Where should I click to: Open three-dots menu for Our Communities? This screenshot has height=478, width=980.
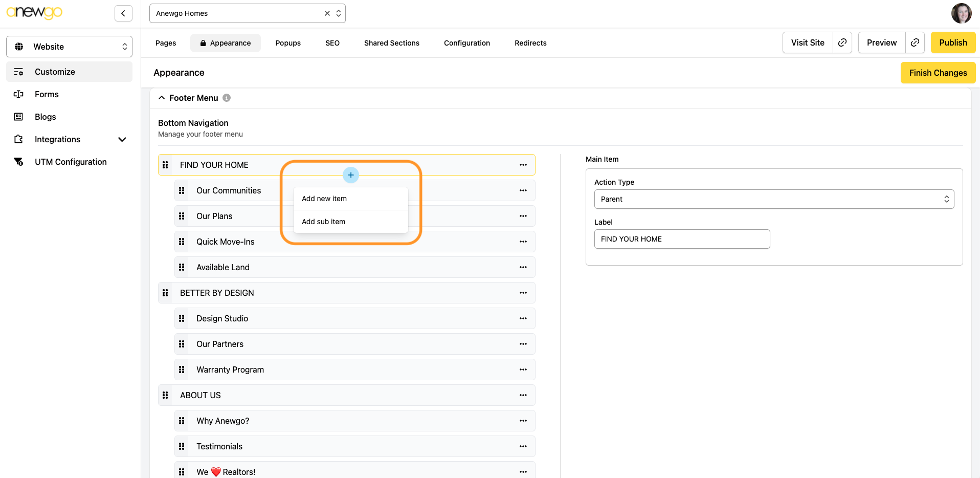[x=523, y=190]
